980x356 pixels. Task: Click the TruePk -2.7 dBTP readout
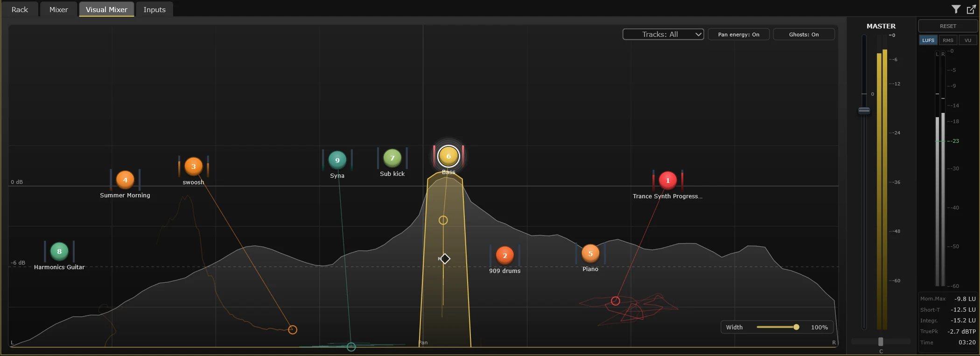948,331
